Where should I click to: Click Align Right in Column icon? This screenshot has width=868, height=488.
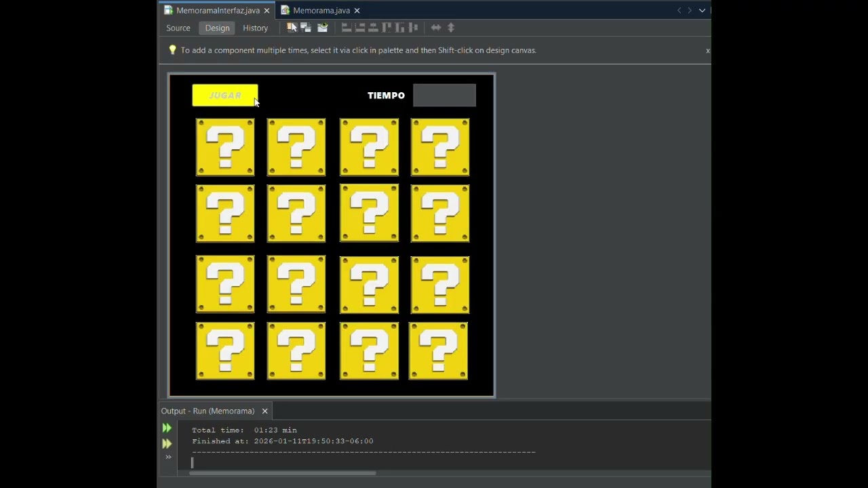pyautogui.click(x=360, y=28)
